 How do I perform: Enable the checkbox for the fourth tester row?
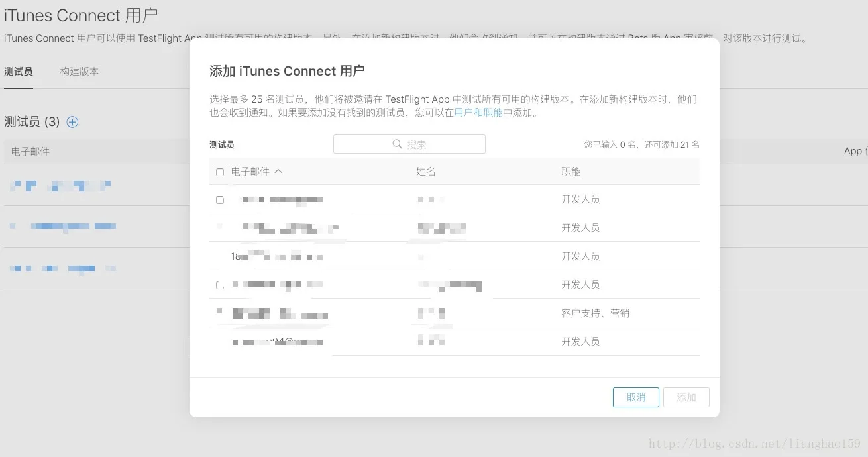[219, 285]
